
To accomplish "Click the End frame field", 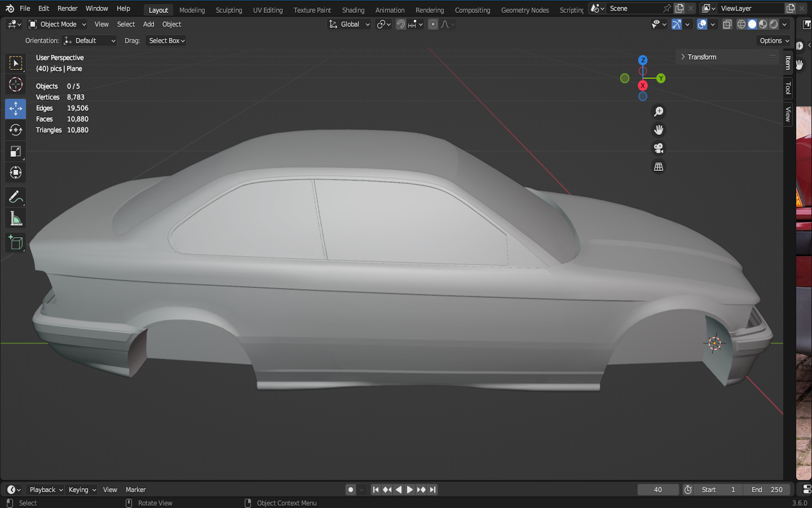I will [767, 490].
